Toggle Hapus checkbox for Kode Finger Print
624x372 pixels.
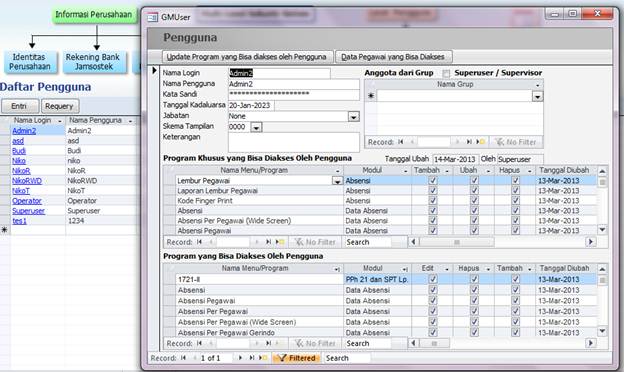515,201
